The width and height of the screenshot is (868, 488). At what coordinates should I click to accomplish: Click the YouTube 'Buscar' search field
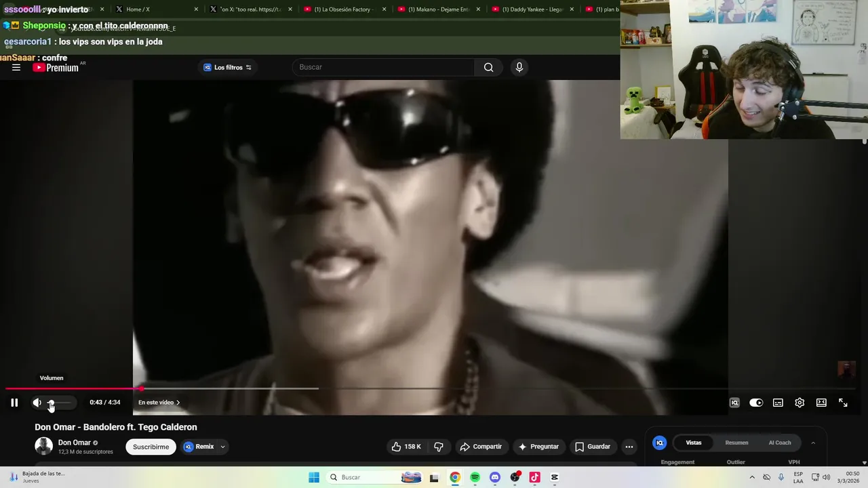click(383, 67)
